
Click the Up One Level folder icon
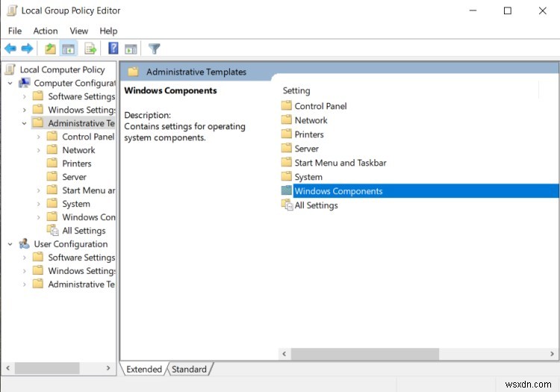(50, 49)
